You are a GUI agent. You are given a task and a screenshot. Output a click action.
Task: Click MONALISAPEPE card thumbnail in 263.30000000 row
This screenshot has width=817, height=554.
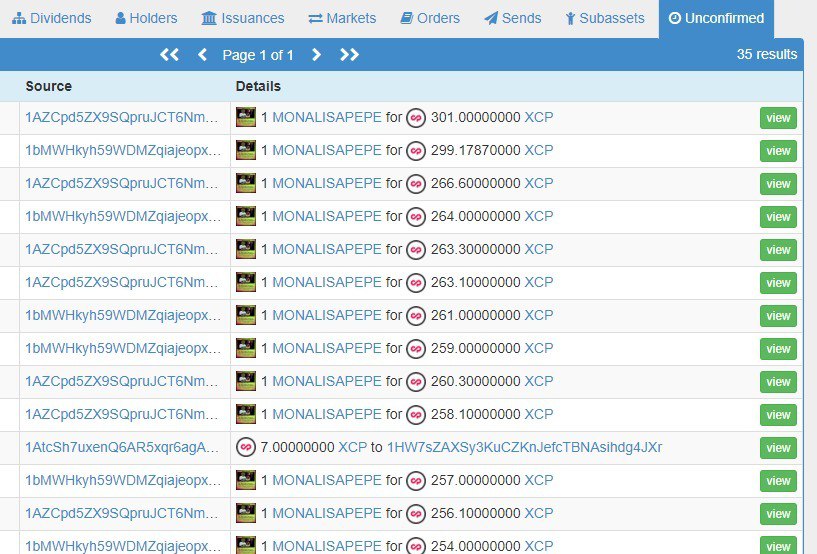[246, 249]
